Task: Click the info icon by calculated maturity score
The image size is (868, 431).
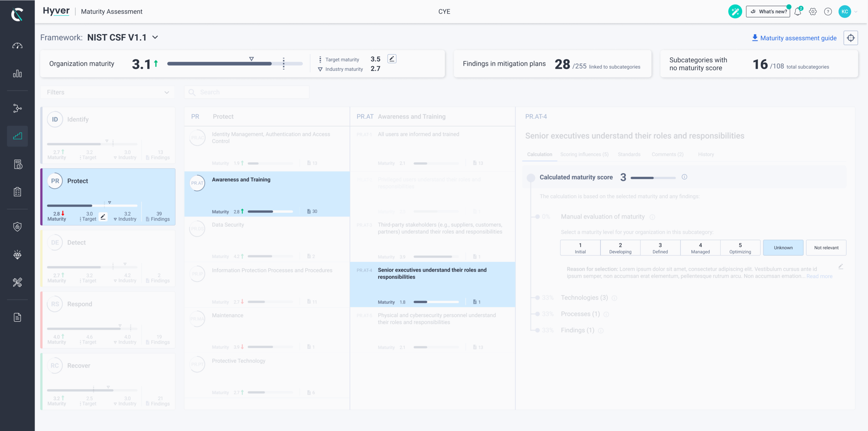Action: tap(684, 177)
